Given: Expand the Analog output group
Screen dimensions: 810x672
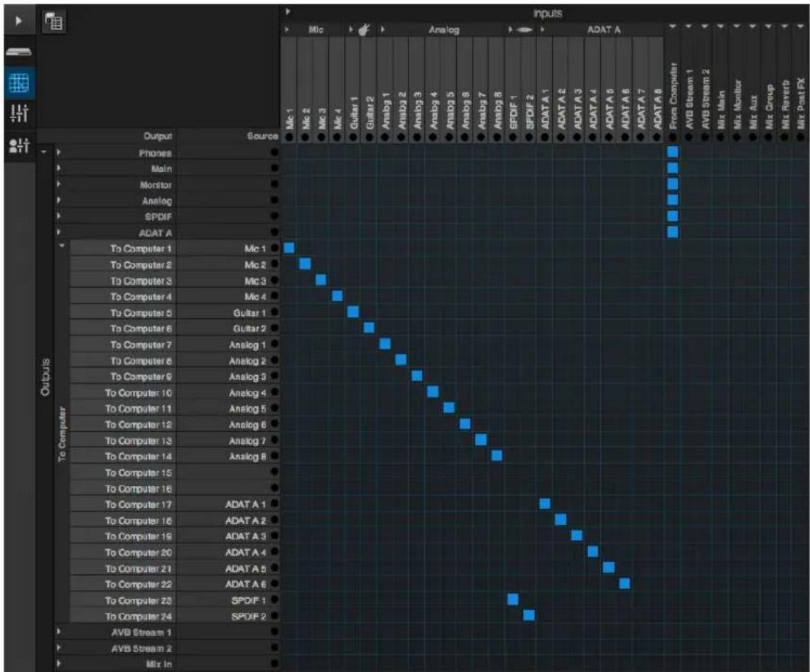Looking at the screenshot, I should click(59, 200).
